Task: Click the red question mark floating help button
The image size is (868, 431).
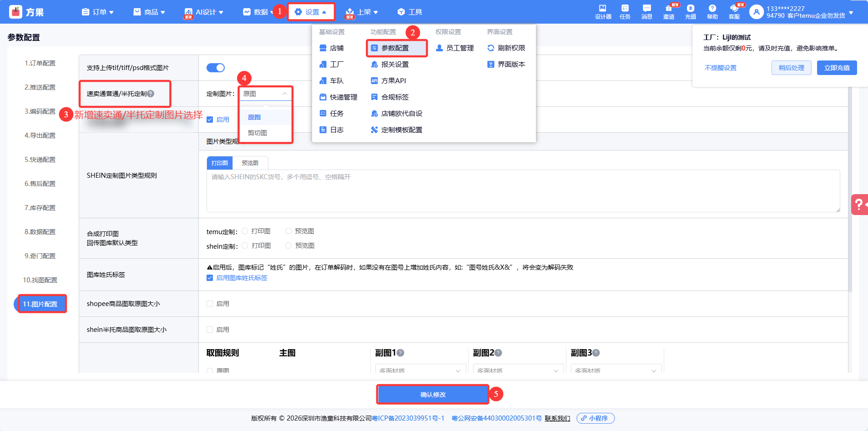Action: point(859,205)
